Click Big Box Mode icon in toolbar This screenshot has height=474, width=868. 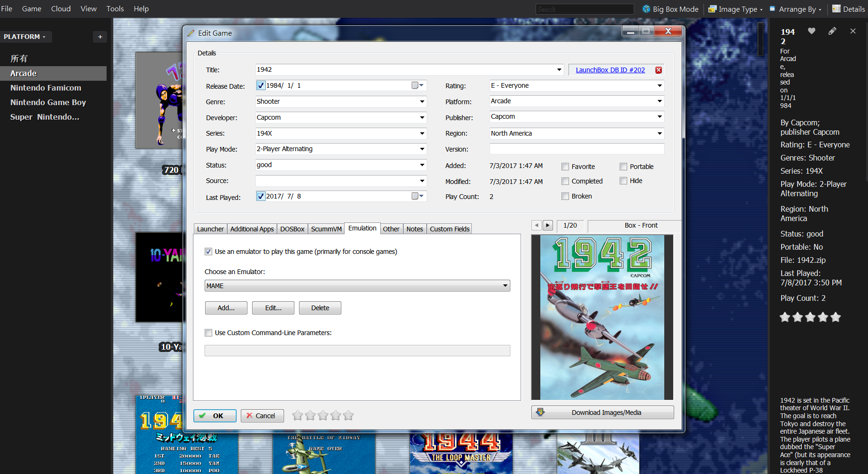click(646, 9)
